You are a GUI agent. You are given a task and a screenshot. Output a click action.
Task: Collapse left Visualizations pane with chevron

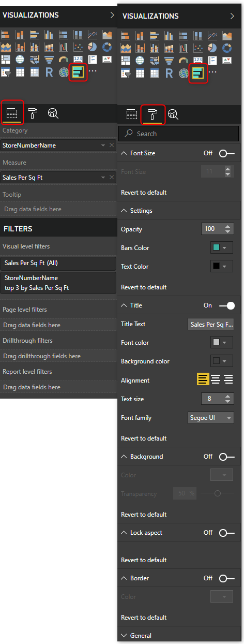coord(112,16)
